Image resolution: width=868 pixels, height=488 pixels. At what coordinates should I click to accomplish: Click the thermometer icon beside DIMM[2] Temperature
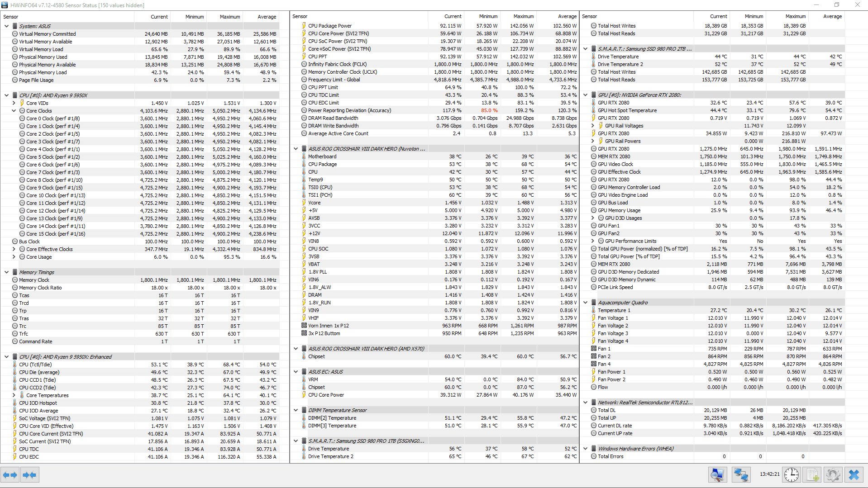coord(304,418)
